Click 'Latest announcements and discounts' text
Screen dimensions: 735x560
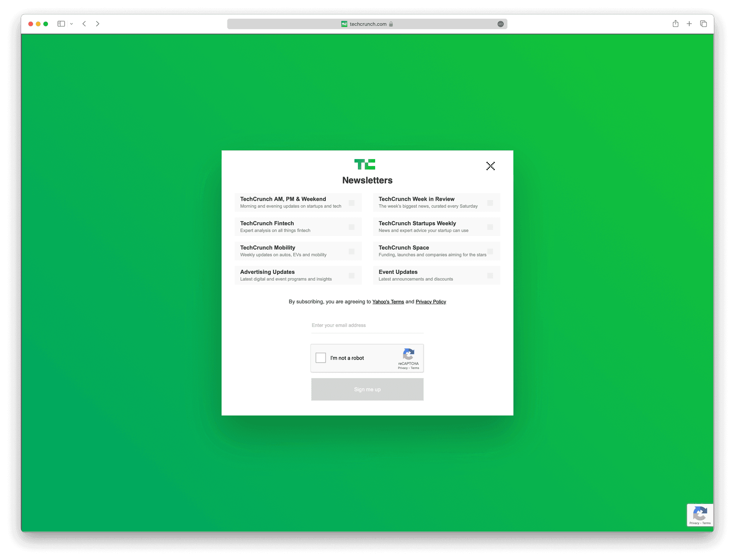point(416,279)
